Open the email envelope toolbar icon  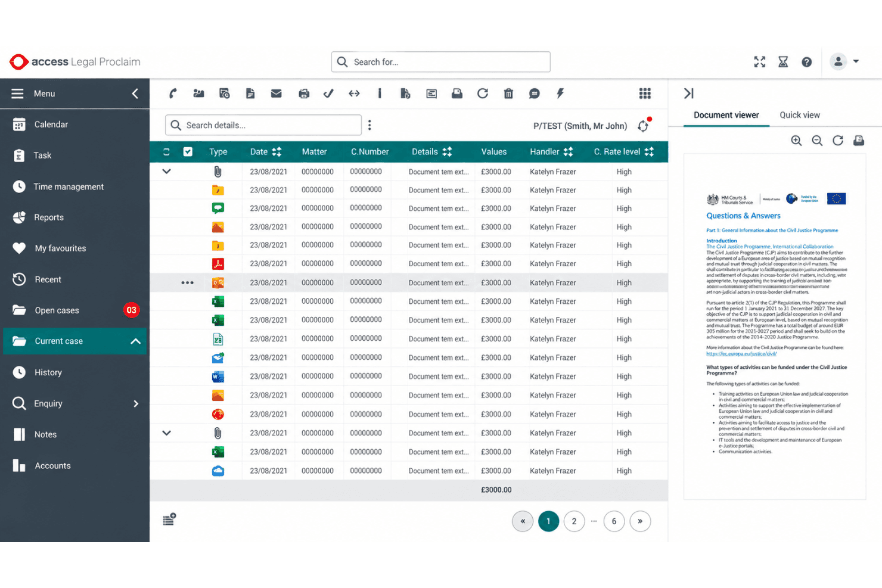coord(276,94)
